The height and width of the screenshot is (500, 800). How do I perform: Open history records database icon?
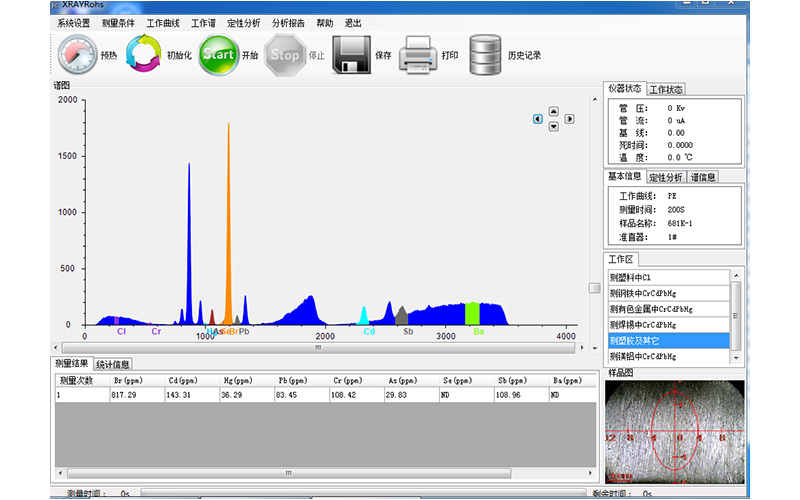click(x=486, y=55)
